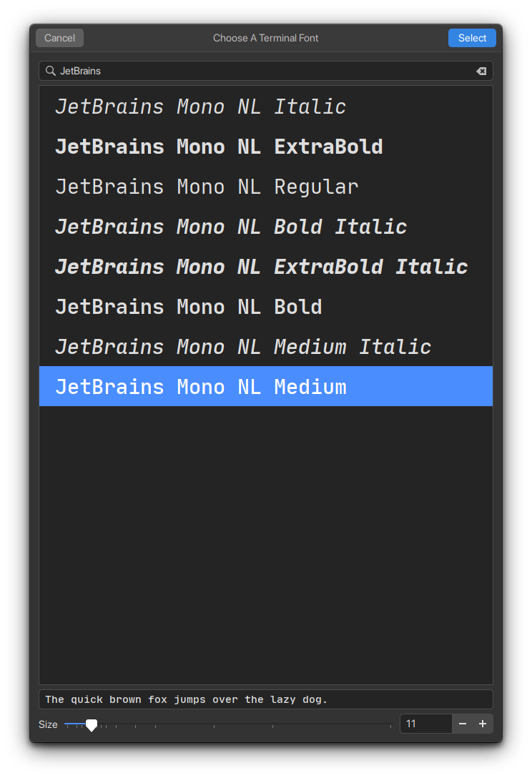The height and width of the screenshot is (778, 532).
Task: Click the quick brown fox preview text
Action: click(x=185, y=699)
